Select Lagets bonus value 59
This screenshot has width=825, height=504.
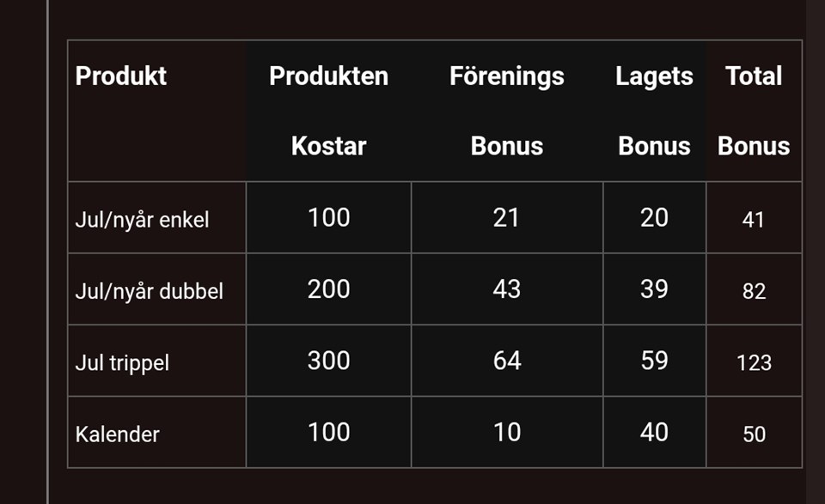click(x=654, y=361)
